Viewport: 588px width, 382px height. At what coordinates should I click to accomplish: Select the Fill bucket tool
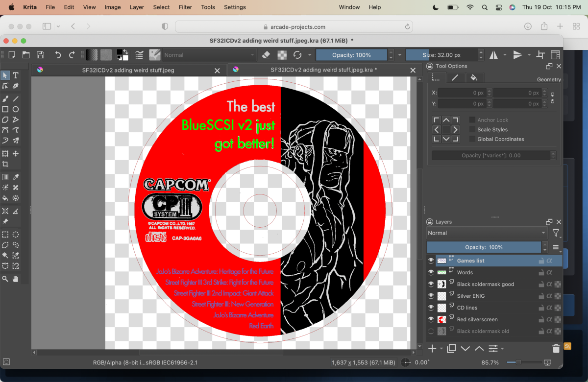click(x=5, y=198)
